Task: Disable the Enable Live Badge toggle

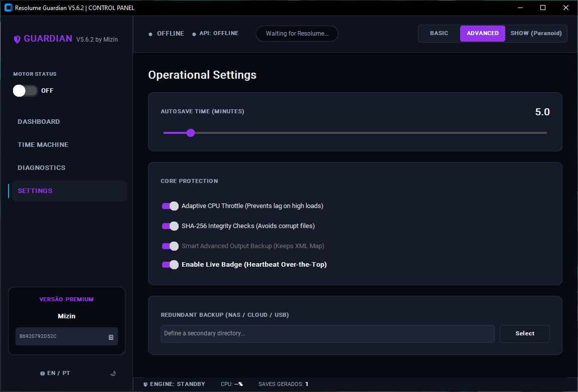Action: tap(170, 265)
